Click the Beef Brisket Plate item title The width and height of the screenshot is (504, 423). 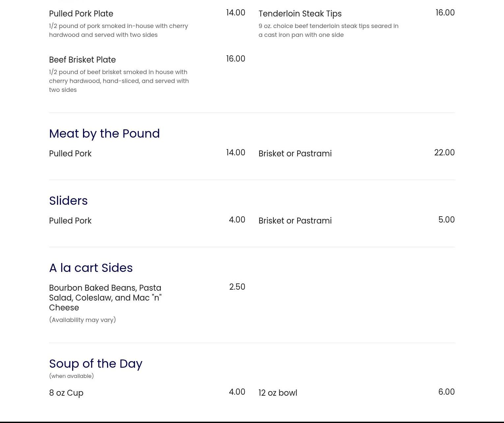click(x=82, y=60)
